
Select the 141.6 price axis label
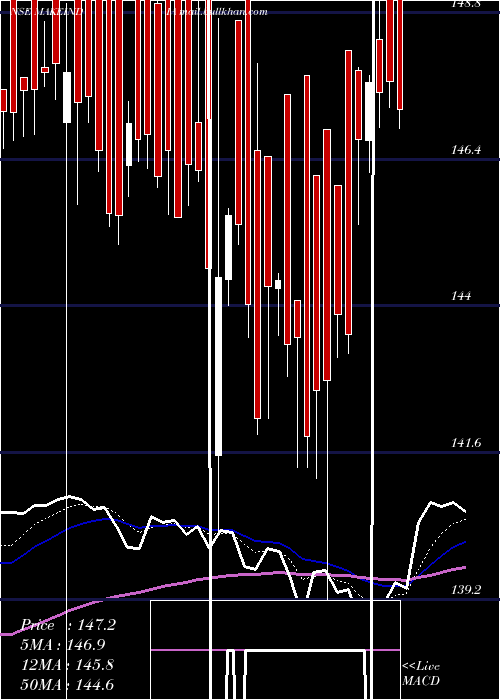pyautogui.click(x=466, y=443)
